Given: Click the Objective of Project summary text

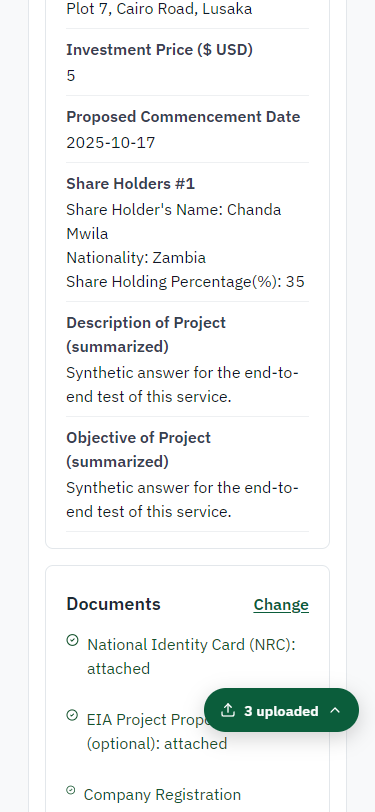Looking at the screenshot, I should click(182, 500).
